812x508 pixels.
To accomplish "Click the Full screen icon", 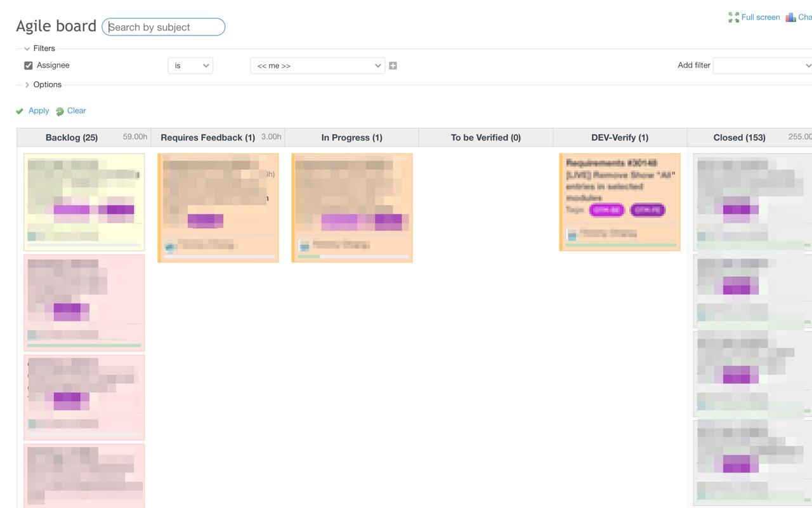I will (x=734, y=17).
